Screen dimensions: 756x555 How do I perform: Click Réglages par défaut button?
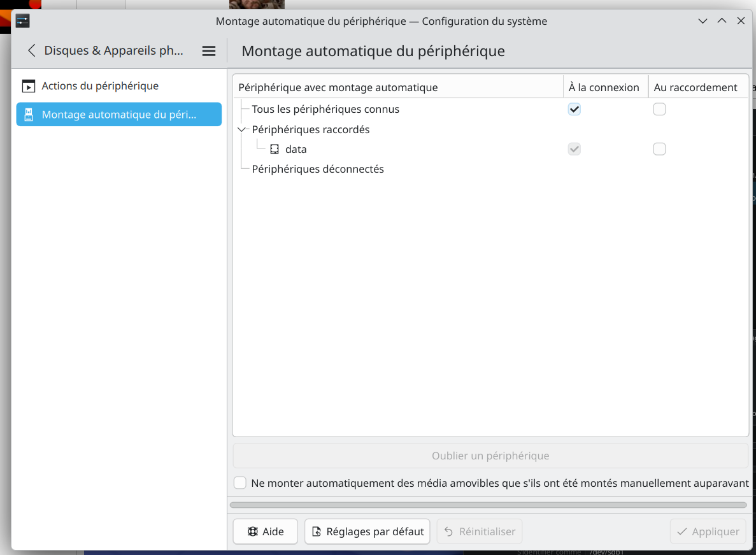coord(367,531)
